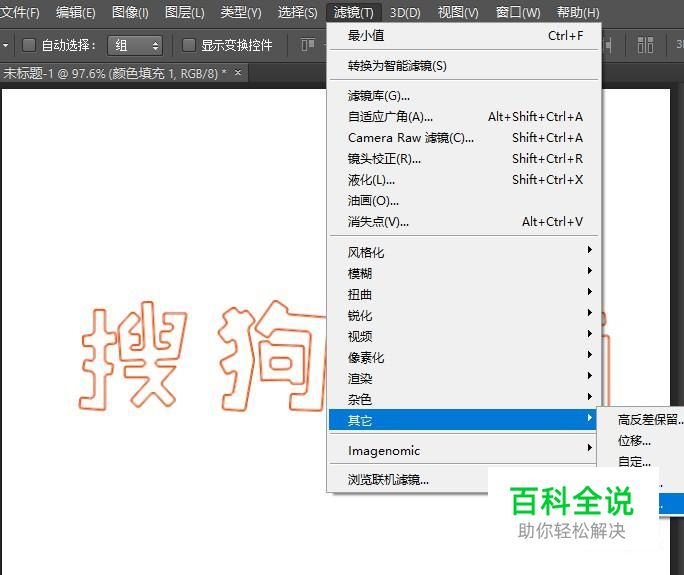Select the highlighted 其它 submenu

click(462, 420)
